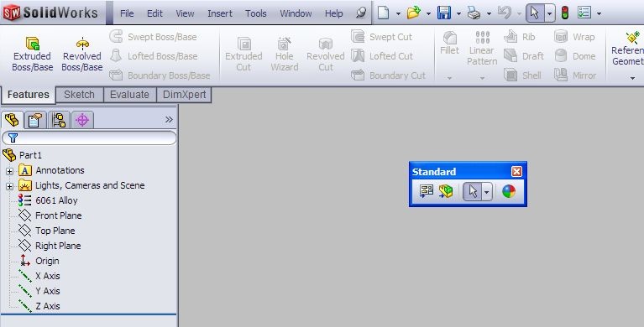Viewport: 644px width, 327px height.
Task: Click the Rebuild traffic light icon
Action: 565,13
